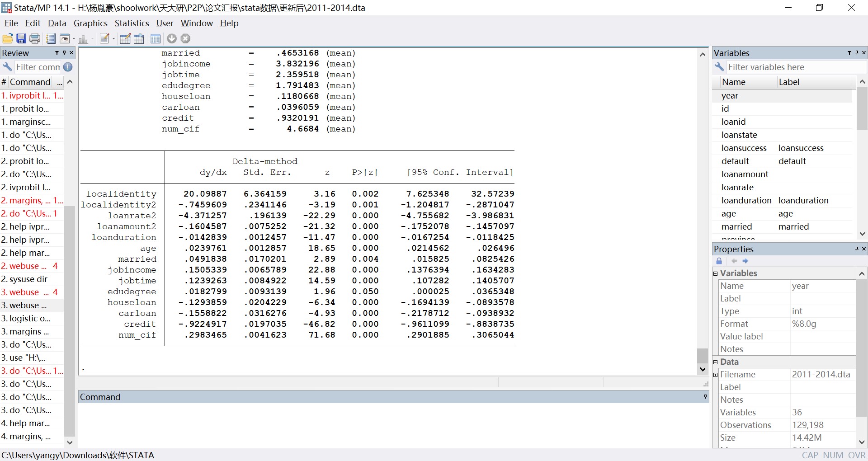Select the '3. logistic o...' command in Review

[32, 318]
